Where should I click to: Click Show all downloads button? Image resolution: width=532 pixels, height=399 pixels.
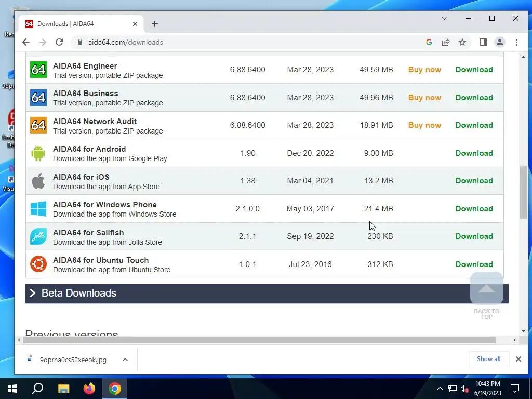488,359
